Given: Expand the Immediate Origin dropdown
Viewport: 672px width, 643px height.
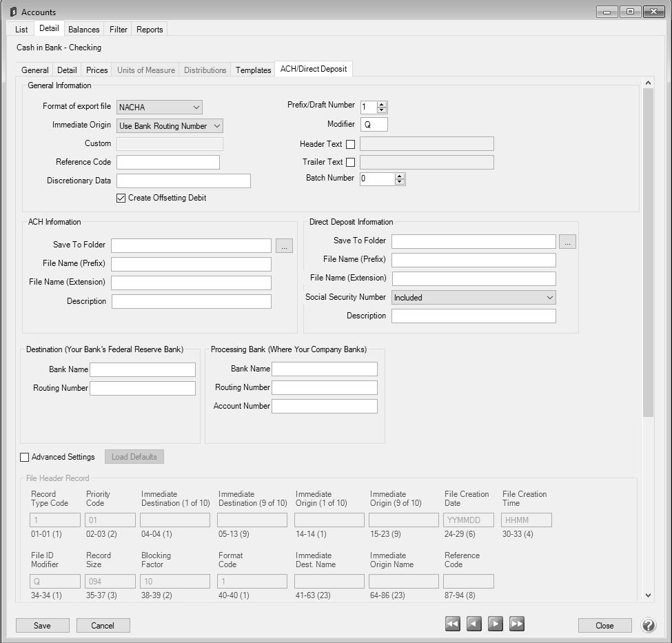Looking at the screenshot, I should tap(170, 126).
